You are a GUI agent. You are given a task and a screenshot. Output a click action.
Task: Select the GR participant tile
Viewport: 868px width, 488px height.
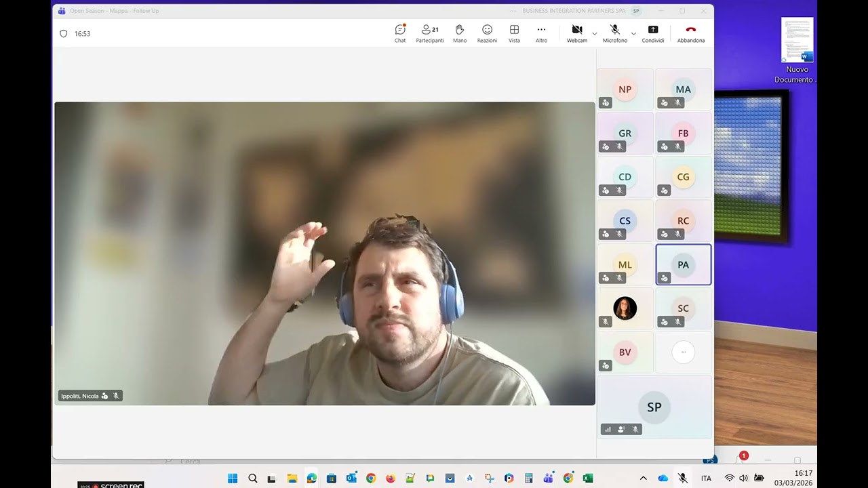coord(625,133)
